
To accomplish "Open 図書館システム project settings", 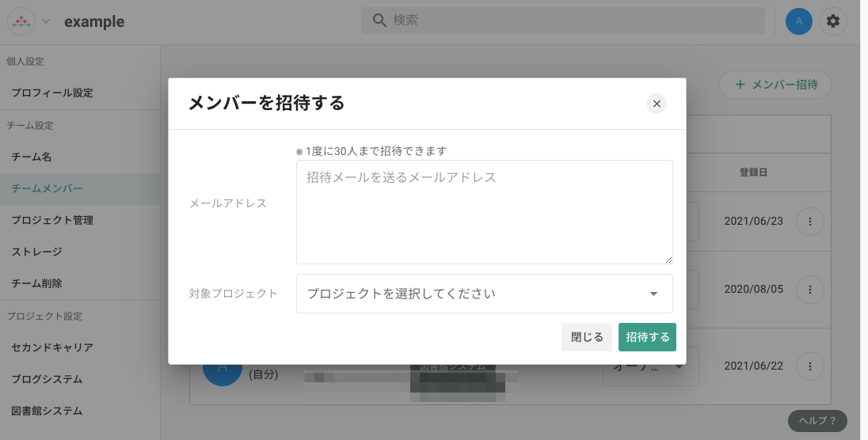I will pos(80,411).
